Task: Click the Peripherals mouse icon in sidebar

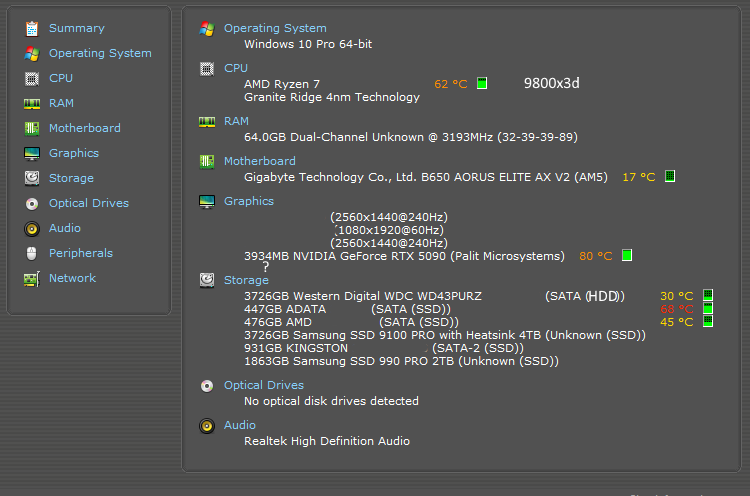Action: (x=32, y=254)
